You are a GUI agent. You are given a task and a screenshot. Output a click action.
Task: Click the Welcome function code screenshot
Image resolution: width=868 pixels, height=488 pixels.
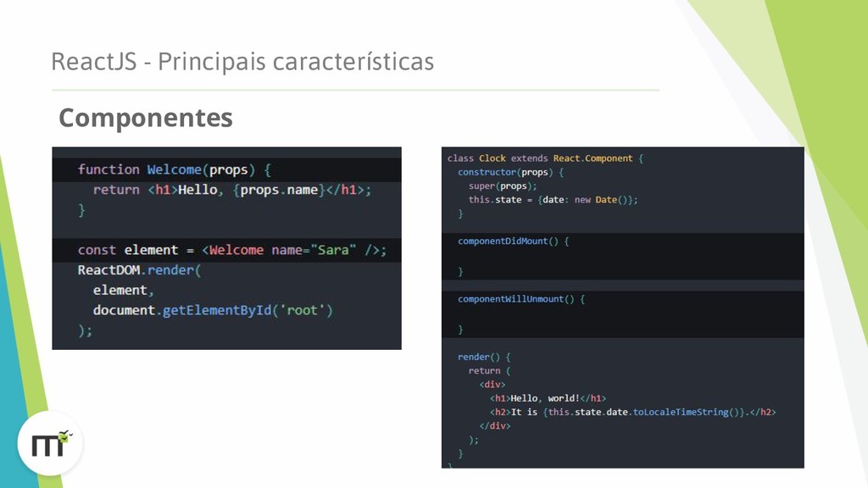[x=226, y=248]
